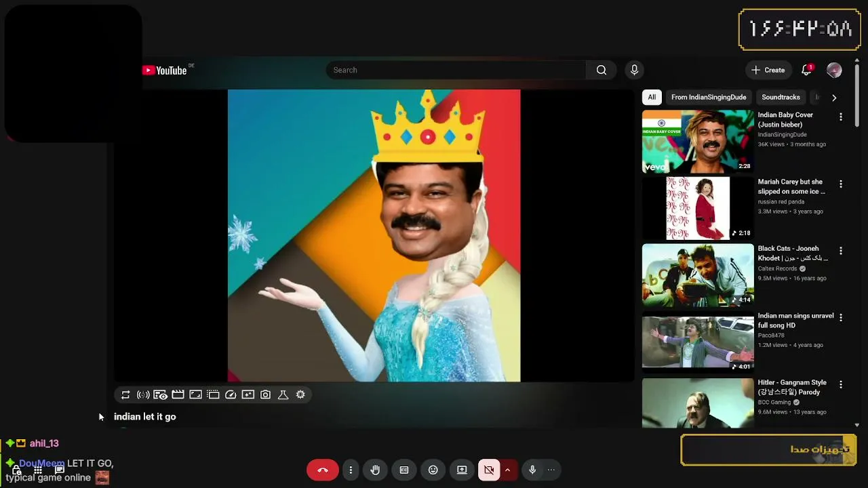Click the username ahil_13 in chat
The height and width of the screenshot is (488, 868).
pyautogui.click(x=44, y=443)
